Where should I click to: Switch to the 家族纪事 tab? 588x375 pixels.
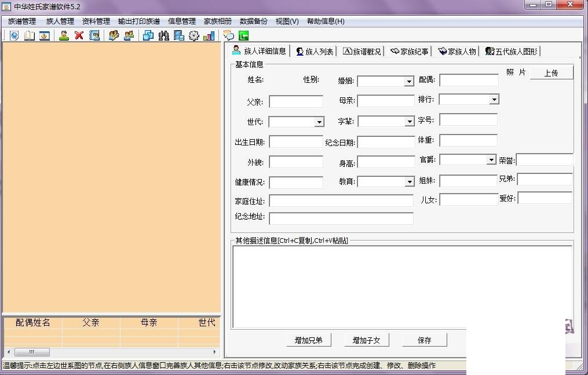(x=409, y=52)
